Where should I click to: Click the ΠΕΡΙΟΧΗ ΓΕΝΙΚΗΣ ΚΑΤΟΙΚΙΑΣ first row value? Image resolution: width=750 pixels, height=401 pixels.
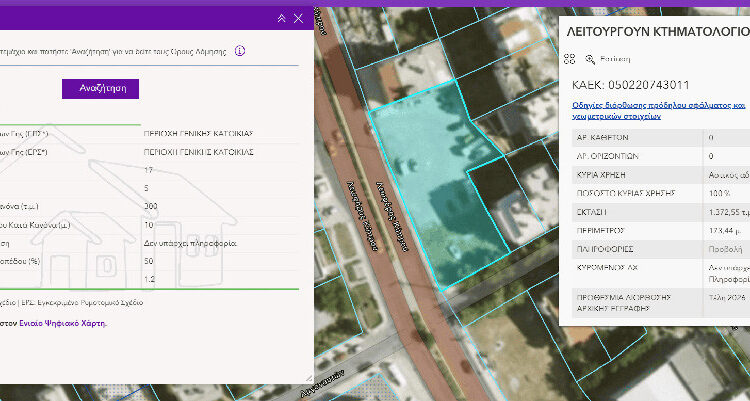(198, 133)
